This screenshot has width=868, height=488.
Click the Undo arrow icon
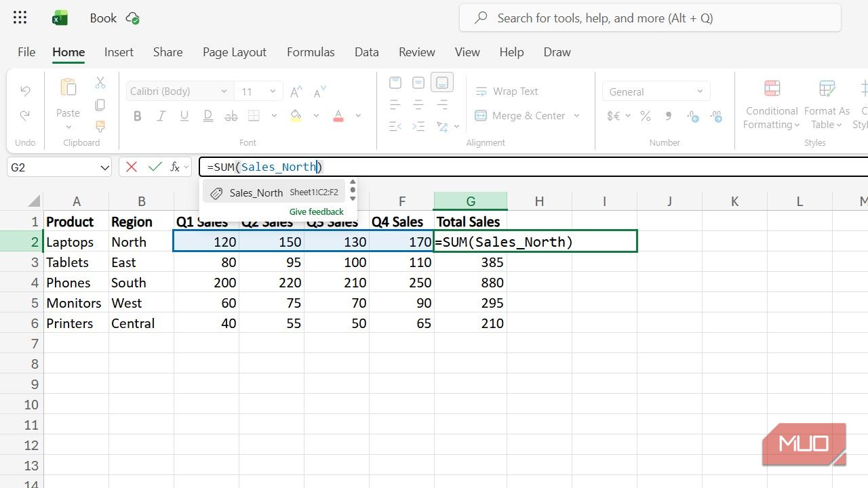click(25, 91)
